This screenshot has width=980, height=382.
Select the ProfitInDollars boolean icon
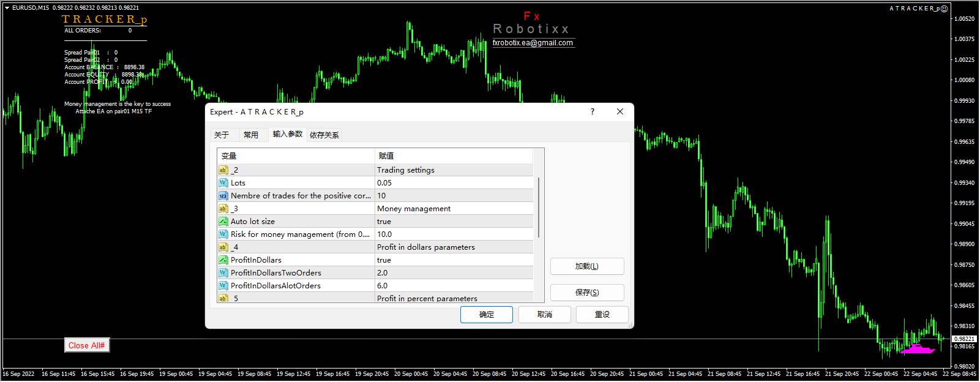(x=223, y=260)
